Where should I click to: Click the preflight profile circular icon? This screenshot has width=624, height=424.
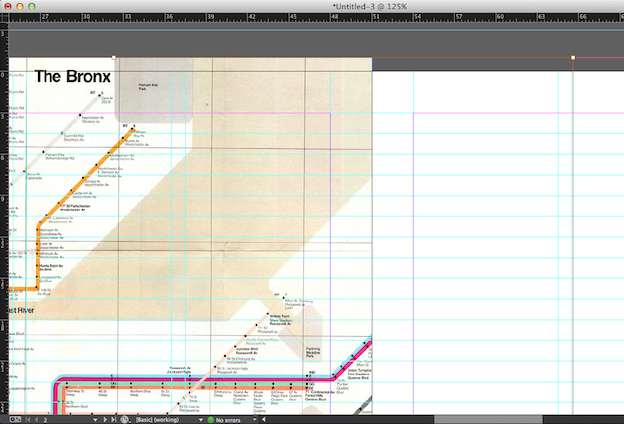(x=125, y=420)
